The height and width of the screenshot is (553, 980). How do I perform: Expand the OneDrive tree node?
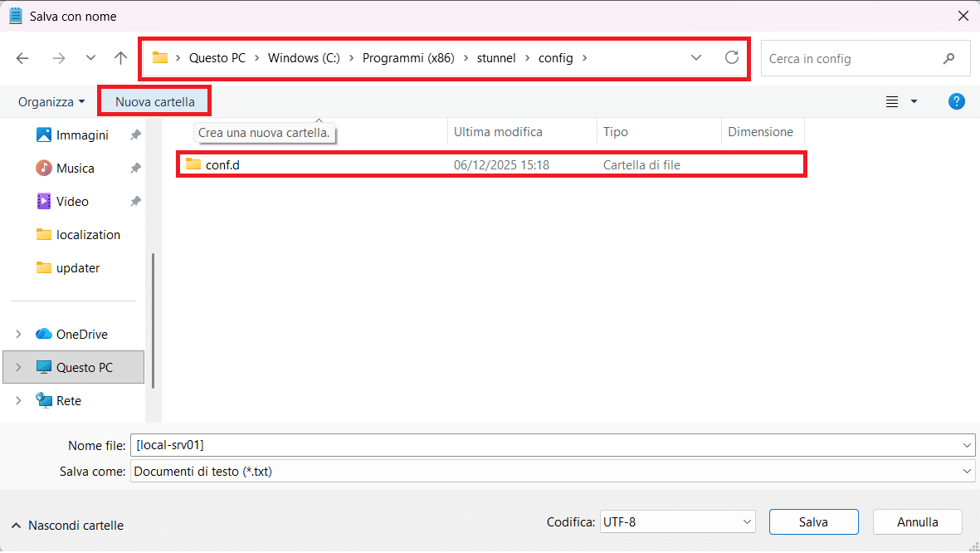[x=18, y=334]
